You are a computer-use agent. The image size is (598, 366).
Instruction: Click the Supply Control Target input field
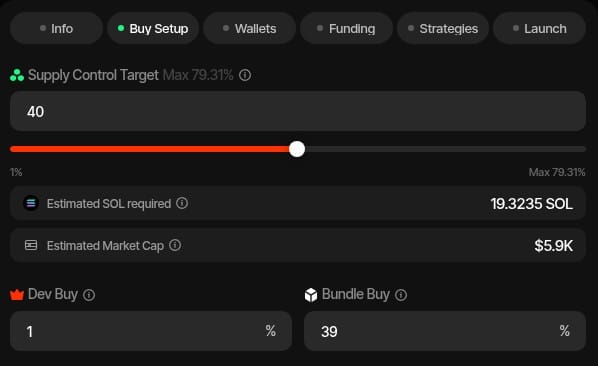tap(298, 111)
